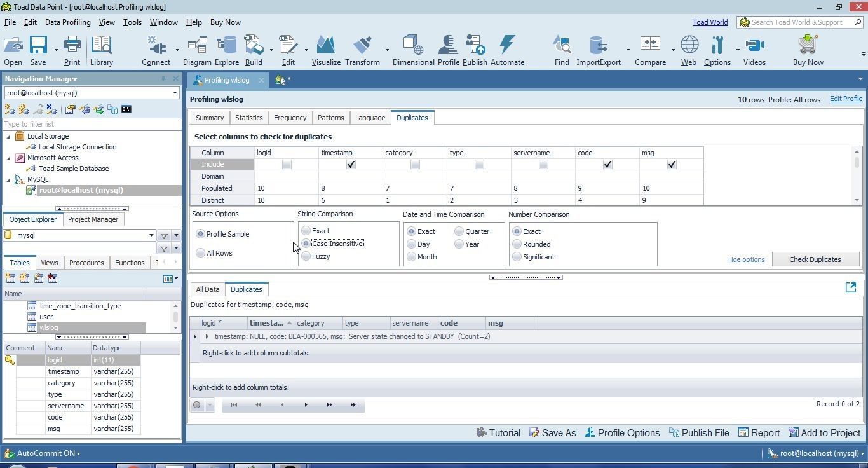
Task: Collapse the Microsoft Access tree node
Action: [x=9, y=158]
